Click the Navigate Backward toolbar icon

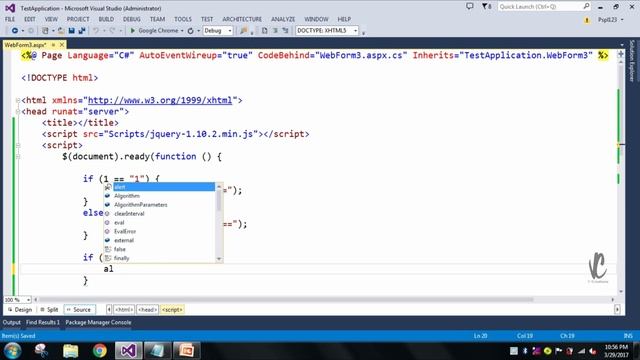15,31
